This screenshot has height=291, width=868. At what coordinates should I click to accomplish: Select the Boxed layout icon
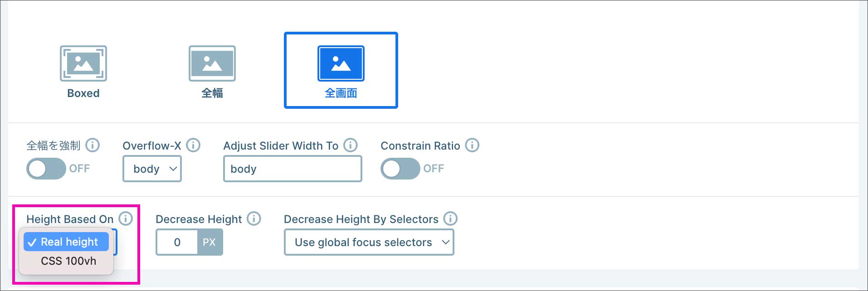(83, 63)
